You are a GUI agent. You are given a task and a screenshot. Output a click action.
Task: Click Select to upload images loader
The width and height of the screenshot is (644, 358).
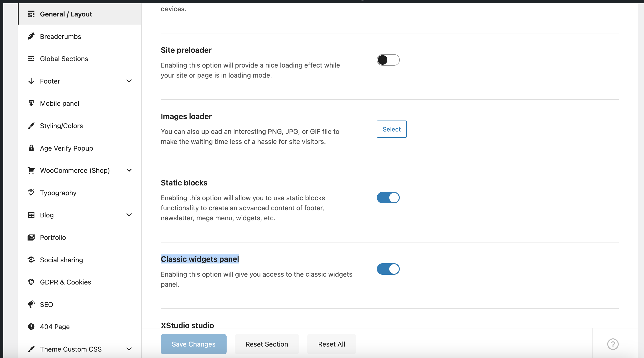pyautogui.click(x=391, y=129)
